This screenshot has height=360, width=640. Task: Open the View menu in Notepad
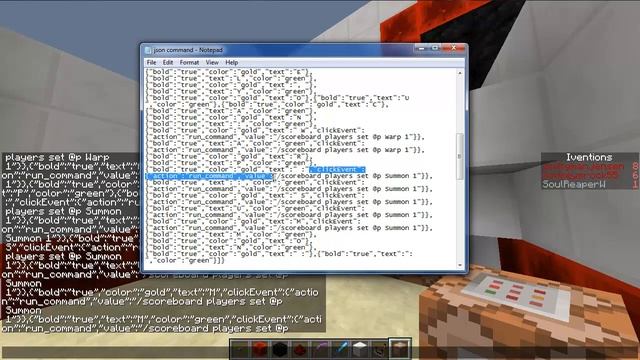tap(212, 62)
